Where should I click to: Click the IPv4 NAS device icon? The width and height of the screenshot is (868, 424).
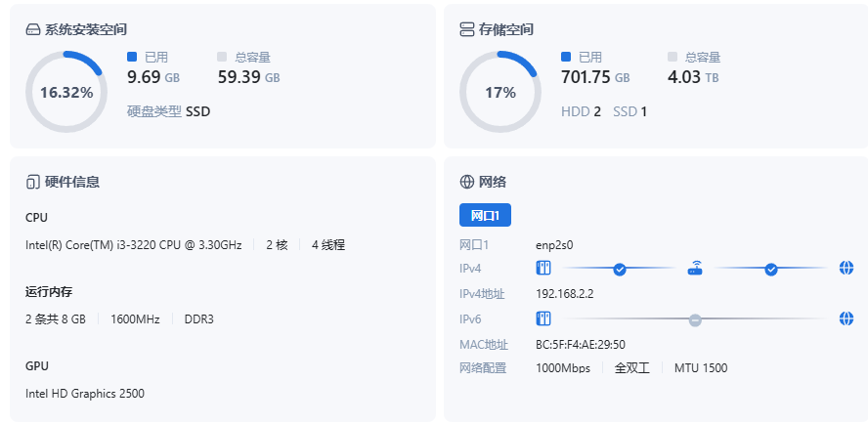[543, 269]
